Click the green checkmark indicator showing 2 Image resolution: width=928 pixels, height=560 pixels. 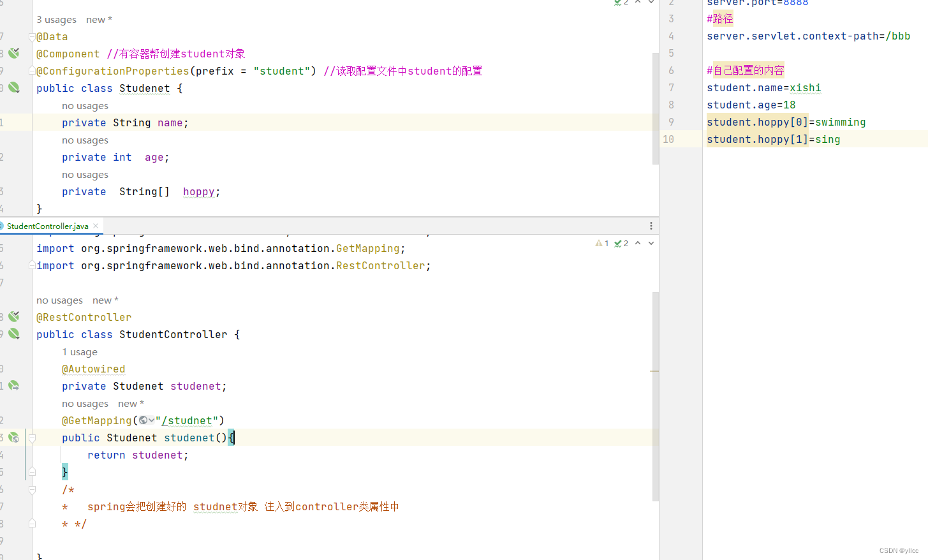point(617,243)
